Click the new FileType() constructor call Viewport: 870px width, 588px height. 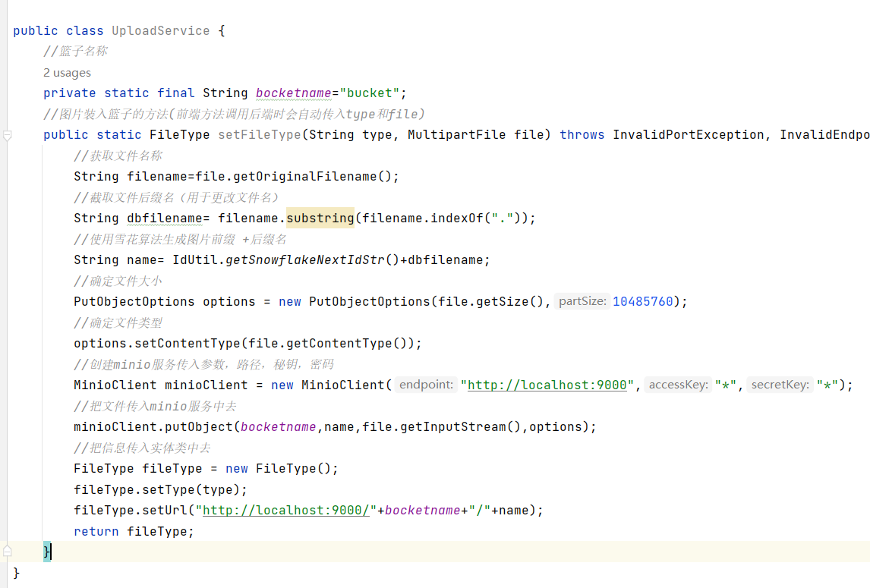[x=278, y=469]
